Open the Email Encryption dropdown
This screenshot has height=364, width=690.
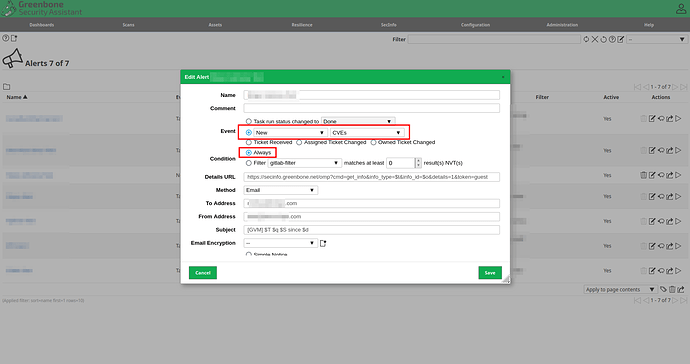click(281, 243)
